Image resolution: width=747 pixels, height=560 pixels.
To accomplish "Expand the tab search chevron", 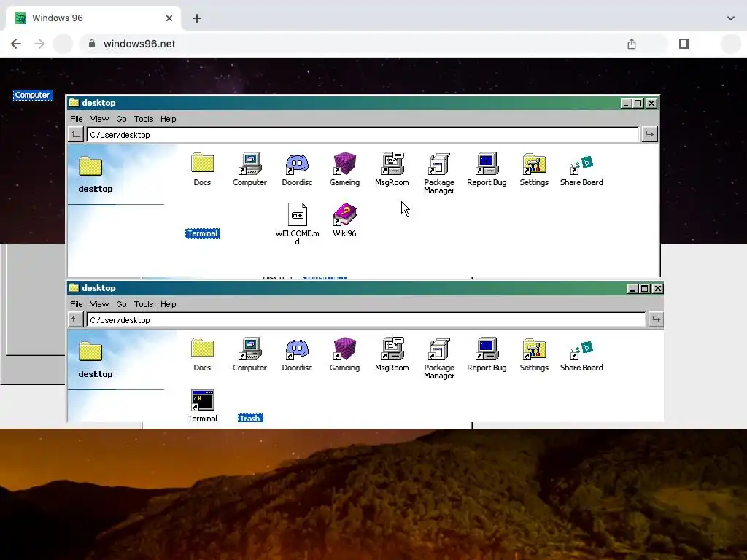I will (x=731, y=18).
